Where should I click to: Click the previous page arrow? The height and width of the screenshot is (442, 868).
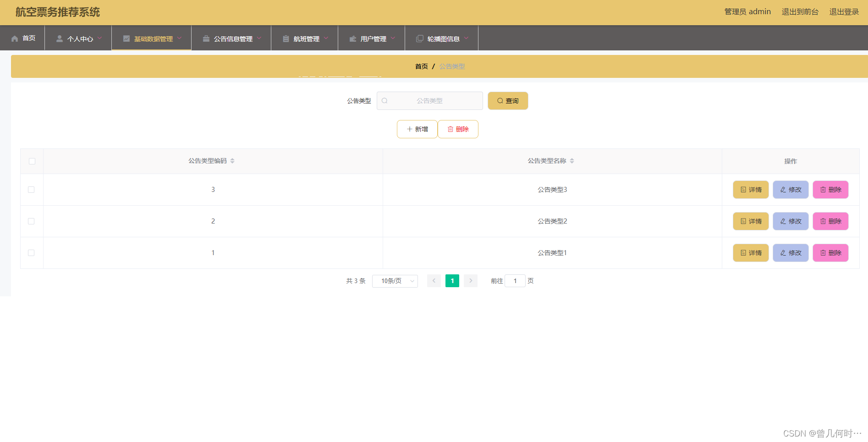434,281
